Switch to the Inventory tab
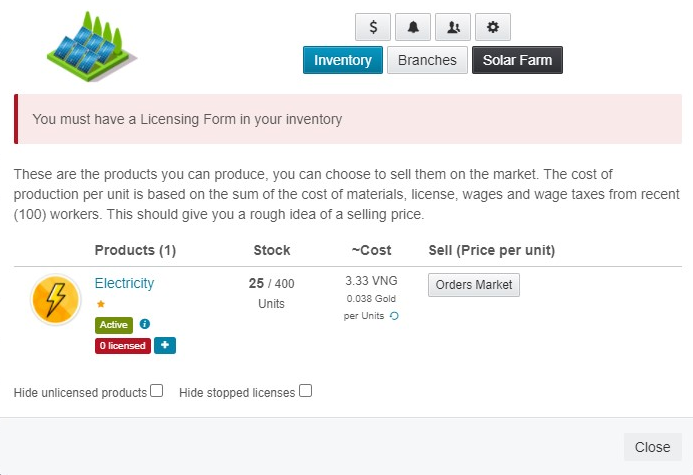693x475 pixels. (x=343, y=60)
